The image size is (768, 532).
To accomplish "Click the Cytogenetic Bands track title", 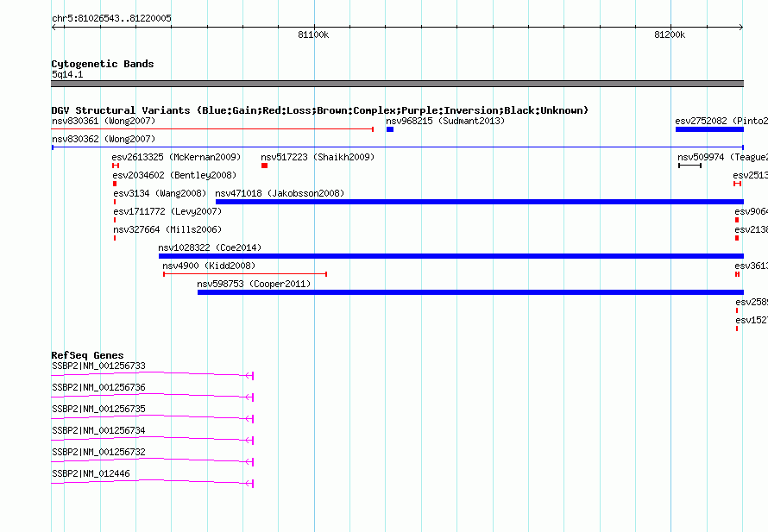I will pos(103,64).
